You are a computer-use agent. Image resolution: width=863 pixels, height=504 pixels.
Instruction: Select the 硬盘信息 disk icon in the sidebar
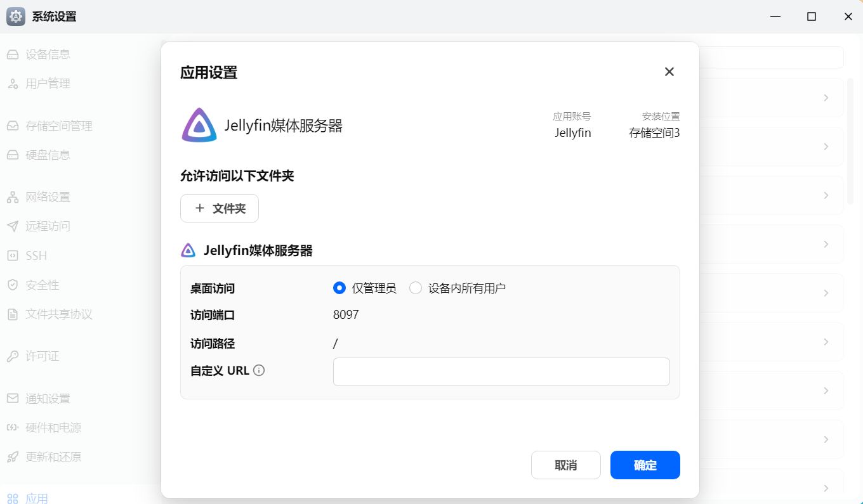pos(13,155)
